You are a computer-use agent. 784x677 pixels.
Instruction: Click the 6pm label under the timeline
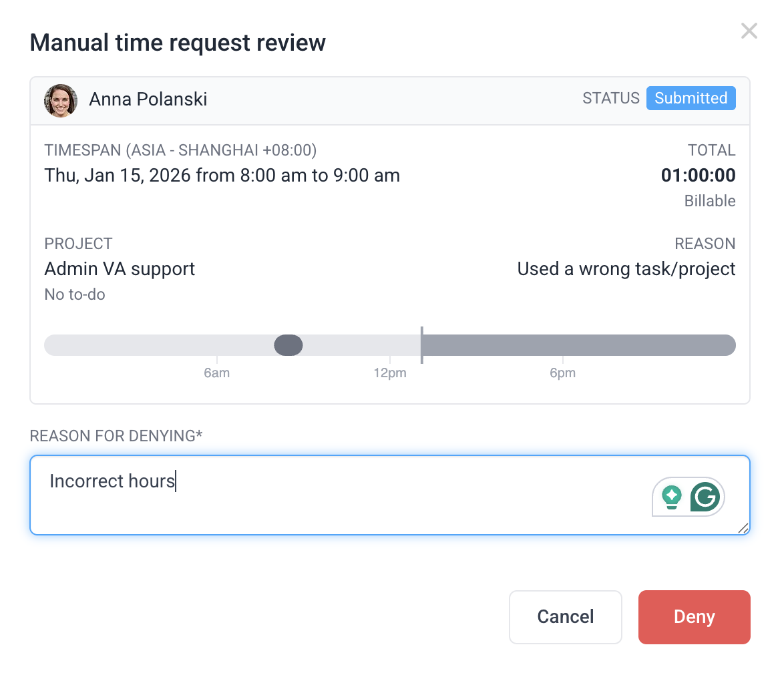point(562,373)
